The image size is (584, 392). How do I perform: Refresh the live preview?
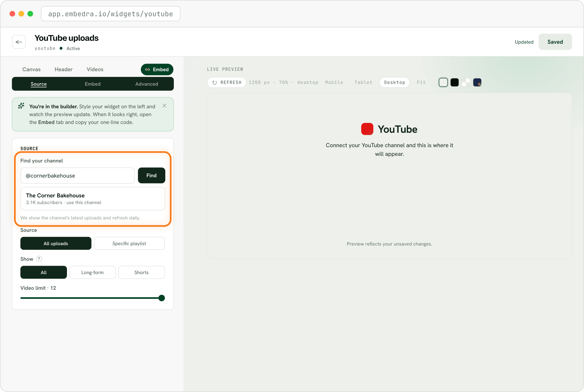click(x=227, y=82)
